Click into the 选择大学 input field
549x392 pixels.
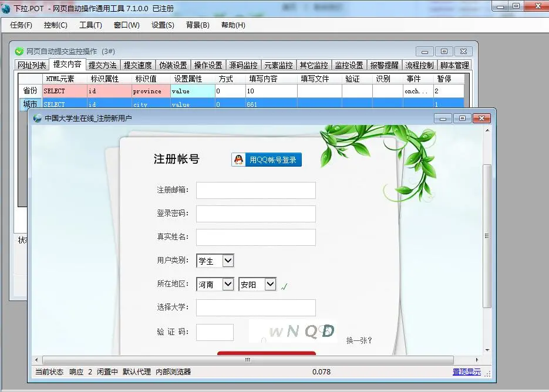256,307
